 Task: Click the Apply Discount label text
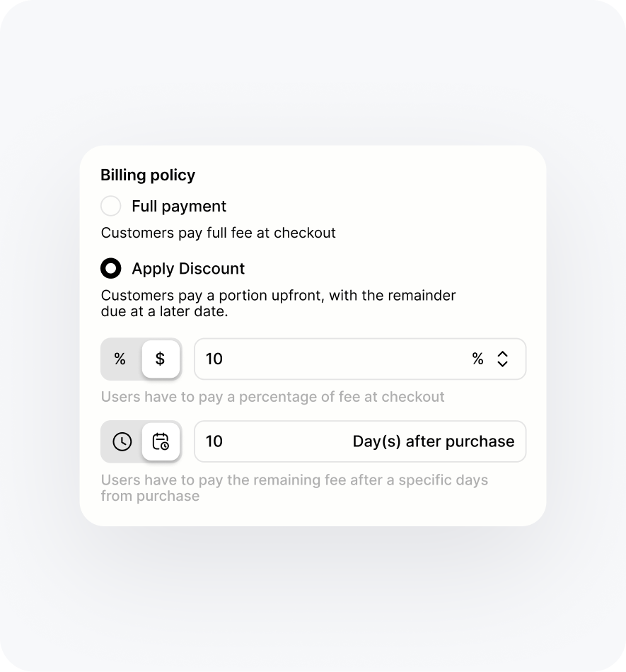click(188, 269)
